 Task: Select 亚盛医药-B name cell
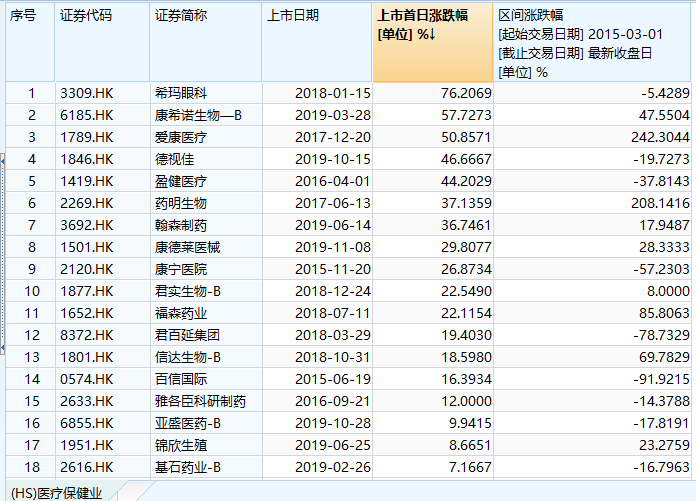(x=206, y=423)
